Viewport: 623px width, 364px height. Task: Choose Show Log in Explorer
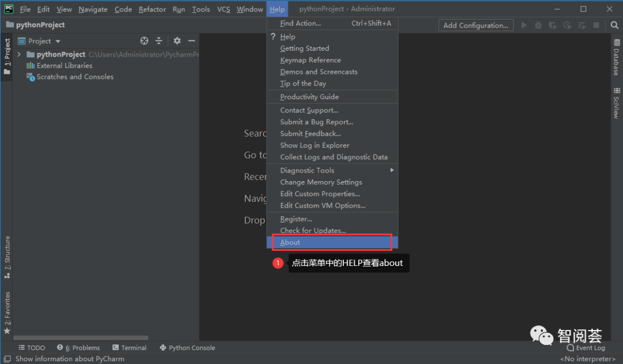tap(332, 145)
